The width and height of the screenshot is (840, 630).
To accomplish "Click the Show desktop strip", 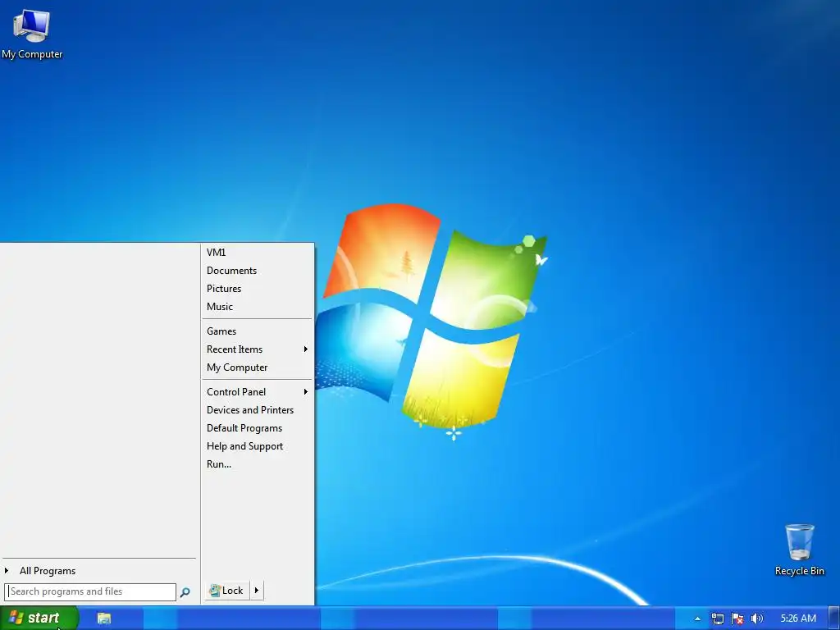I will 834,619.
